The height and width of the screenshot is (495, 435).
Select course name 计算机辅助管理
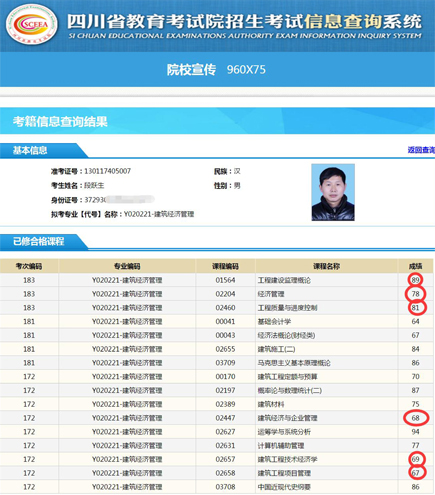click(281, 446)
